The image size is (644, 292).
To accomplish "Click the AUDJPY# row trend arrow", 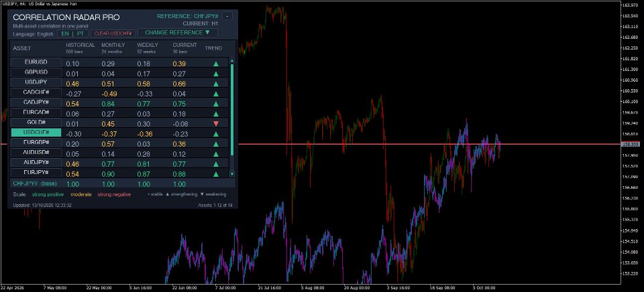I will click(x=215, y=164).
